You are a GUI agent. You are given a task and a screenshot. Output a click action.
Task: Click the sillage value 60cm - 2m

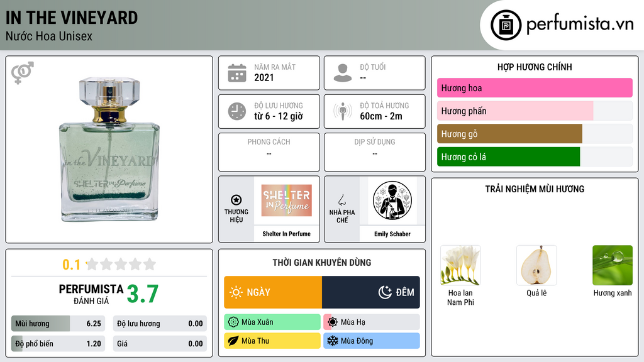tap(381, 116)
